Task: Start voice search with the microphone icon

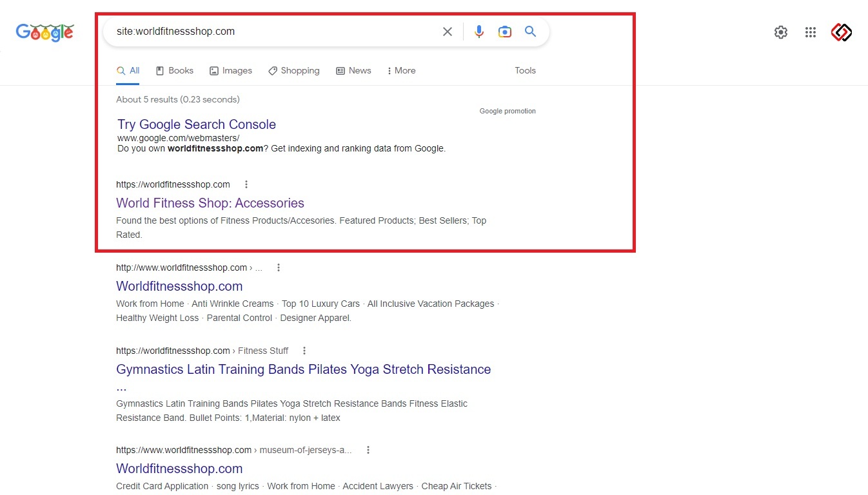Action: (x=478, y=32)
